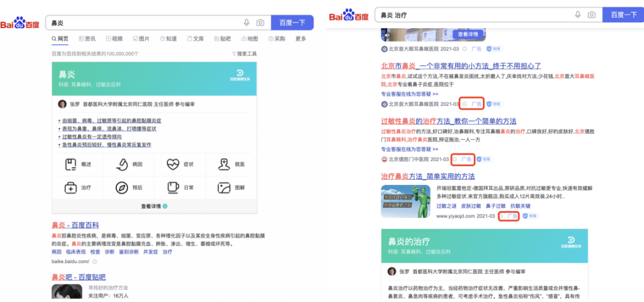644x302 pixels.
Task: Activate voice search microphone in left search box
Action: (246, 23)
